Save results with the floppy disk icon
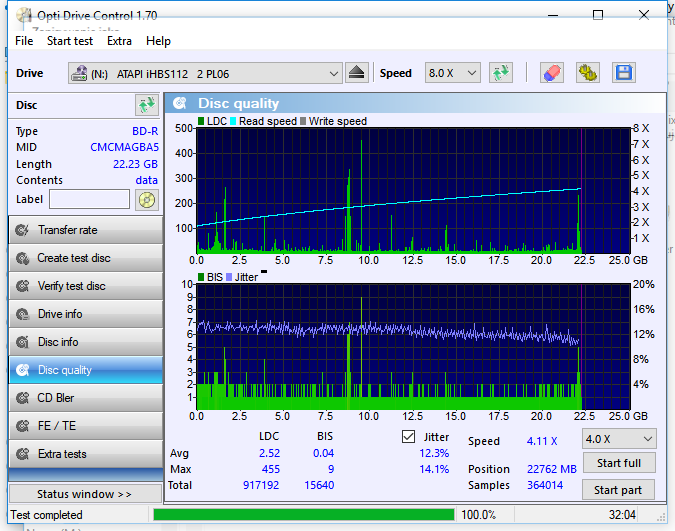 (x=623, y=73)
